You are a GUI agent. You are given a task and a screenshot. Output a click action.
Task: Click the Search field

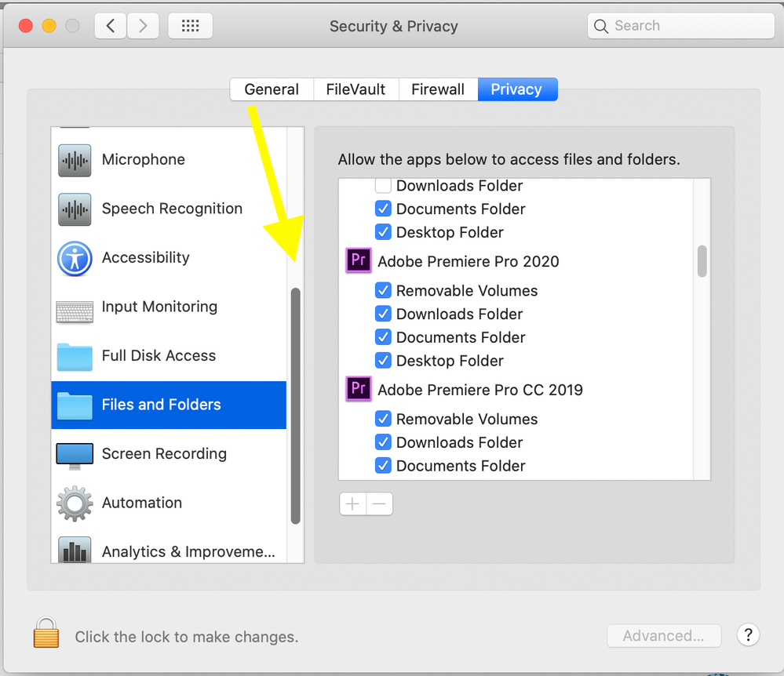(x=680, y=25)
